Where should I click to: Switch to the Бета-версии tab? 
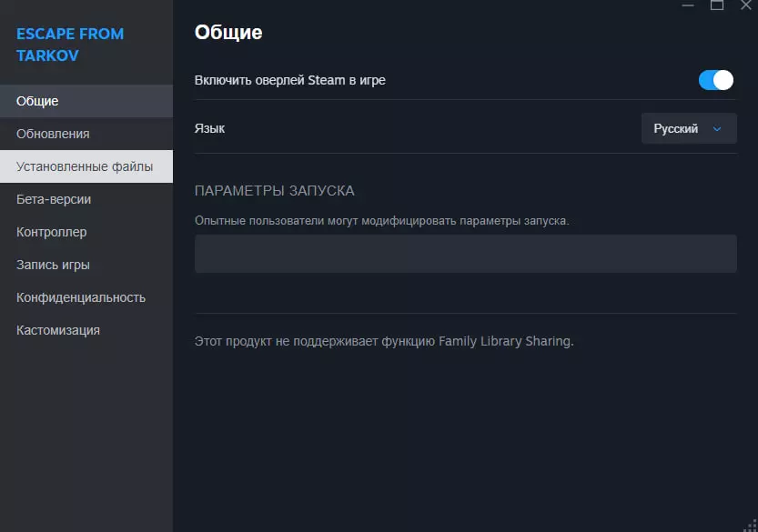click(54, 199)
